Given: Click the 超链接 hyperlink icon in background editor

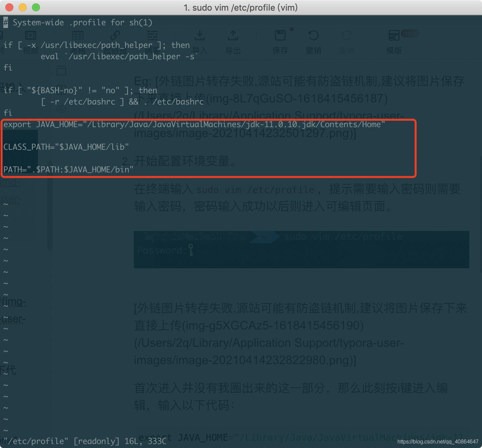Looking at the screenshot, I should point(115,36).
